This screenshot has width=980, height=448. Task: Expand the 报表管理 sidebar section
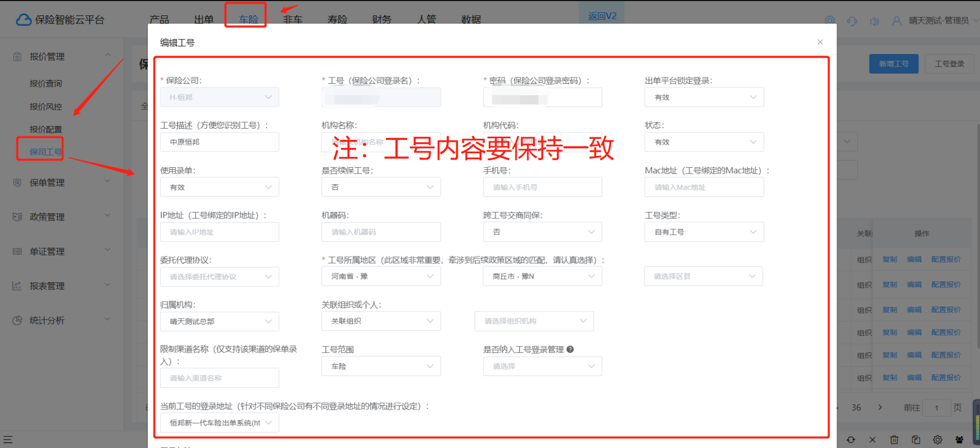coord(108,284)
